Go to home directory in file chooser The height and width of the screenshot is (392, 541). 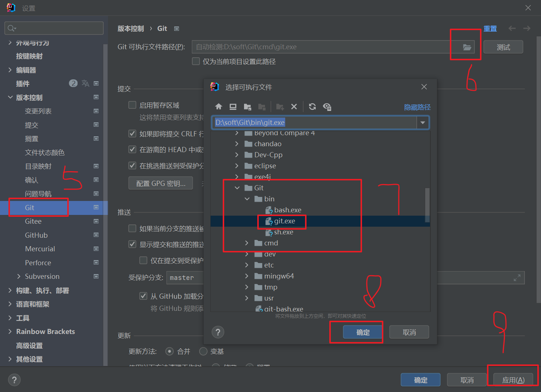click(x=219, y=107)
